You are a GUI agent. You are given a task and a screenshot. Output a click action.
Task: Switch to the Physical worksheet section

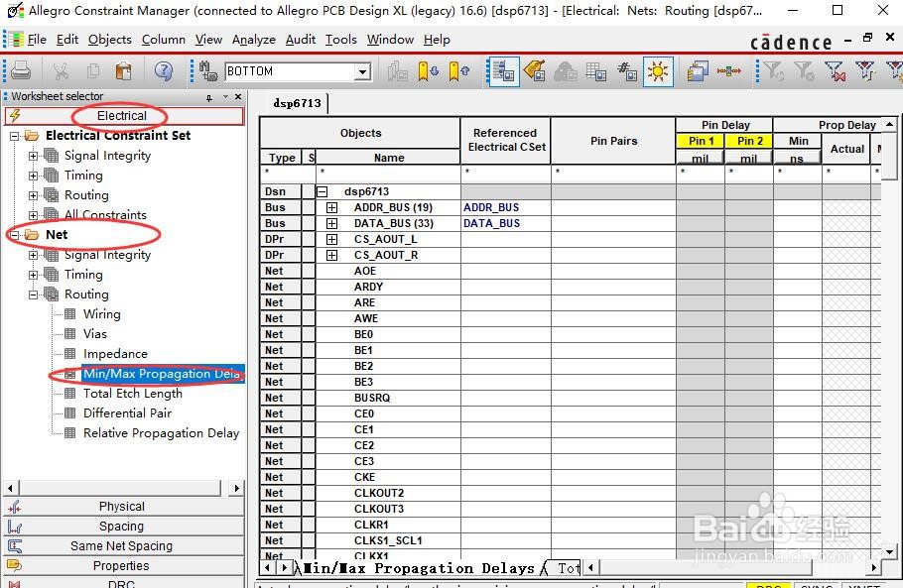coord(123,507)
